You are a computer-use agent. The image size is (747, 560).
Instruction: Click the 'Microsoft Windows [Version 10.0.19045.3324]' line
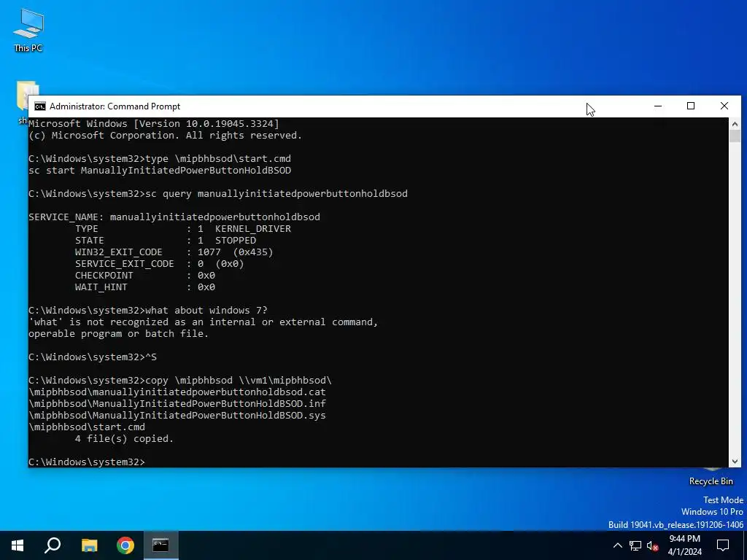click(154, 124)
